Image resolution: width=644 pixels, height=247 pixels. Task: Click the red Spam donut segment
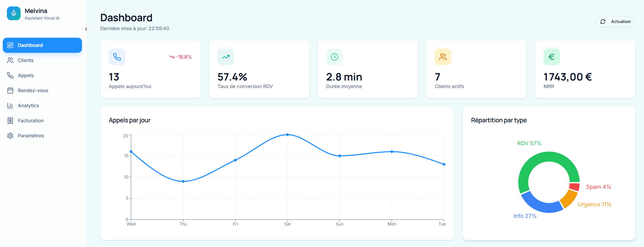click(574, 187)
